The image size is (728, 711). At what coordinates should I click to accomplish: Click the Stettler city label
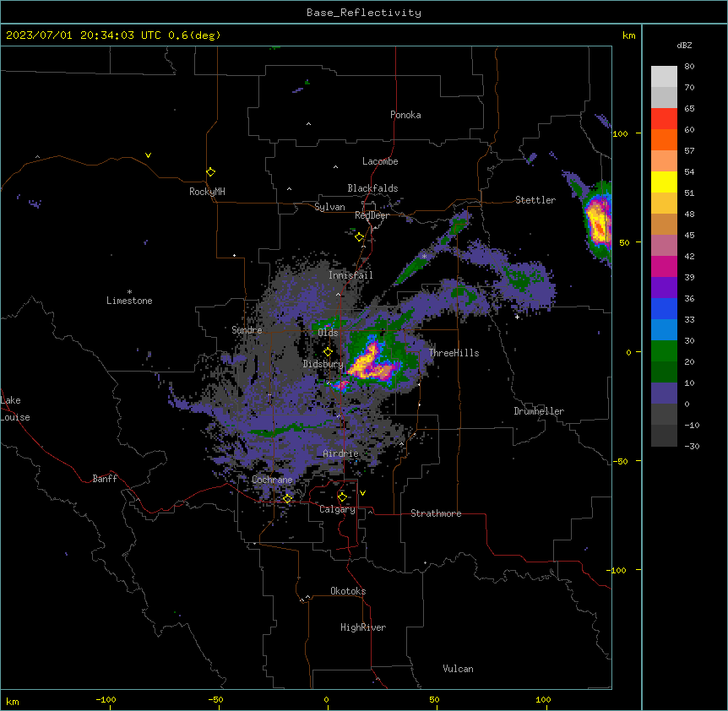coord(535,200)
